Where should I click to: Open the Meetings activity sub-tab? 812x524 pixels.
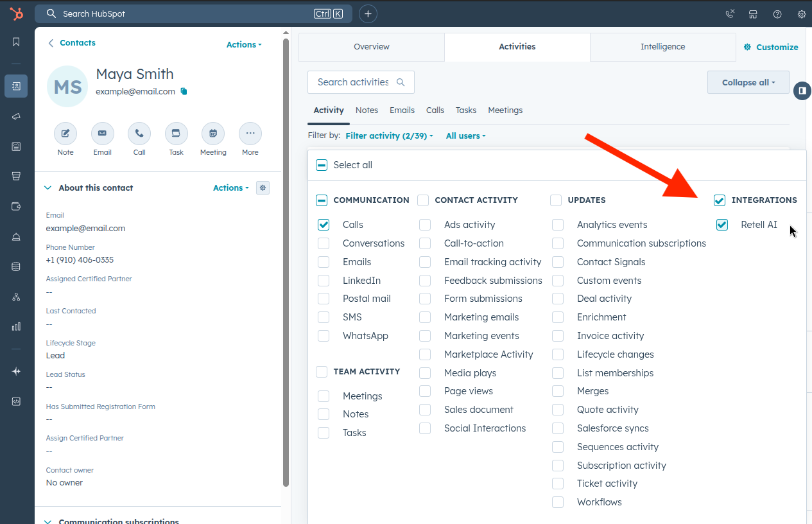(505, 110)
